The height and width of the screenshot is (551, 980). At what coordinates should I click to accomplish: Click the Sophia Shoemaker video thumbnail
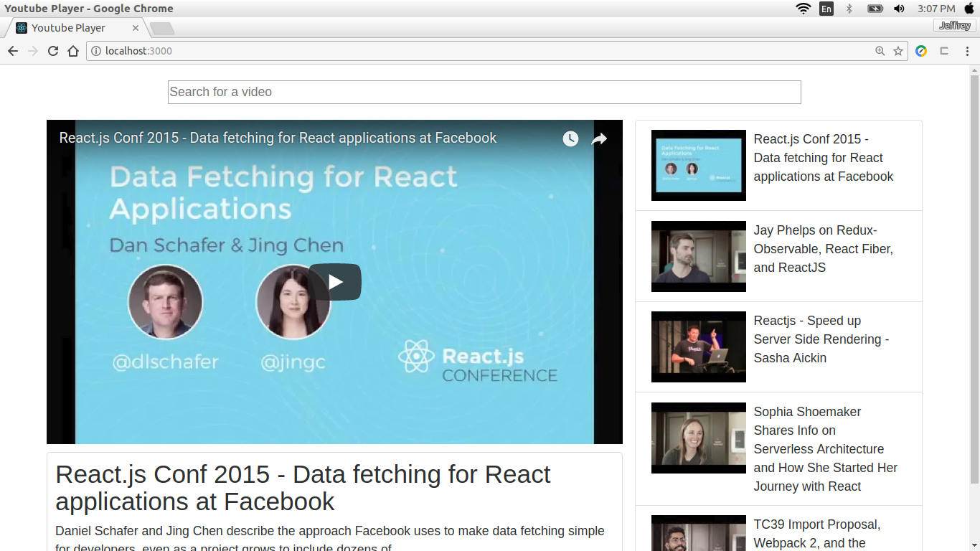(699, 438)
